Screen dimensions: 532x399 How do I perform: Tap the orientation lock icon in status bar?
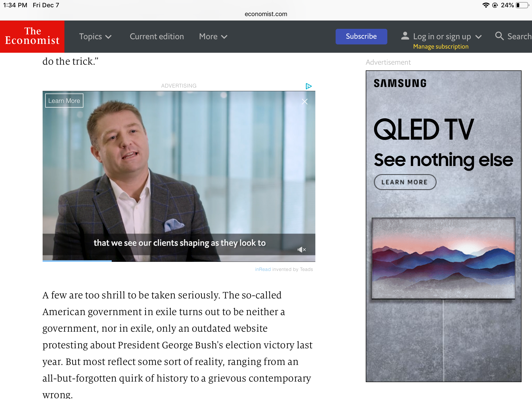click(495, 5)
